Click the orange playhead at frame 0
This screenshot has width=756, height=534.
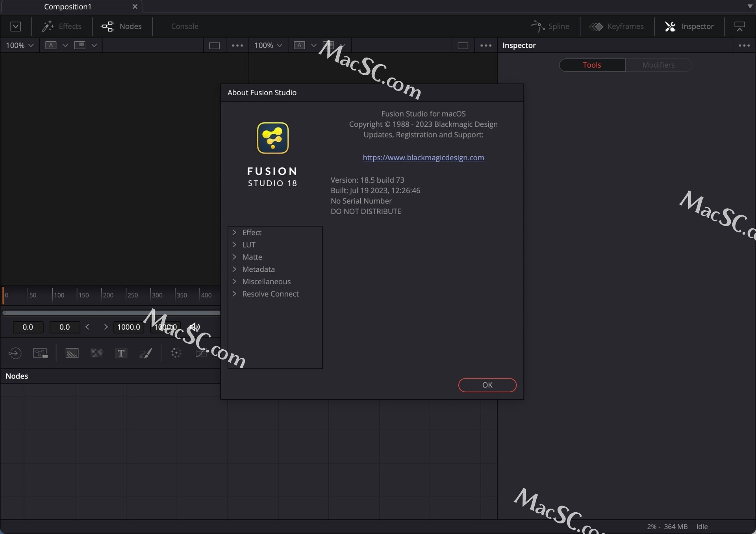click(x=3, y=295)
